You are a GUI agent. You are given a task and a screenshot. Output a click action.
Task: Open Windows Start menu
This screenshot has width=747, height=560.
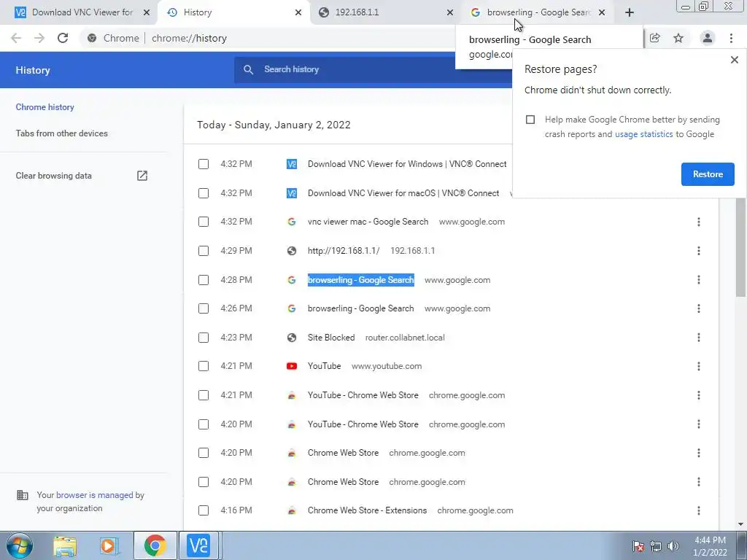(x=20, y=545)
